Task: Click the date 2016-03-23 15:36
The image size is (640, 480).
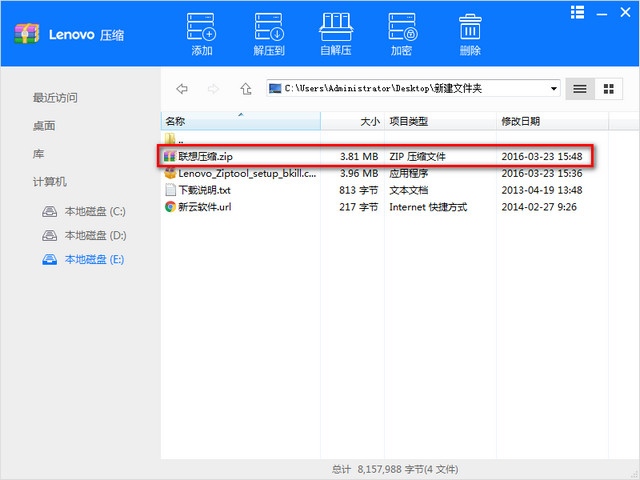Action: [542, 173]
